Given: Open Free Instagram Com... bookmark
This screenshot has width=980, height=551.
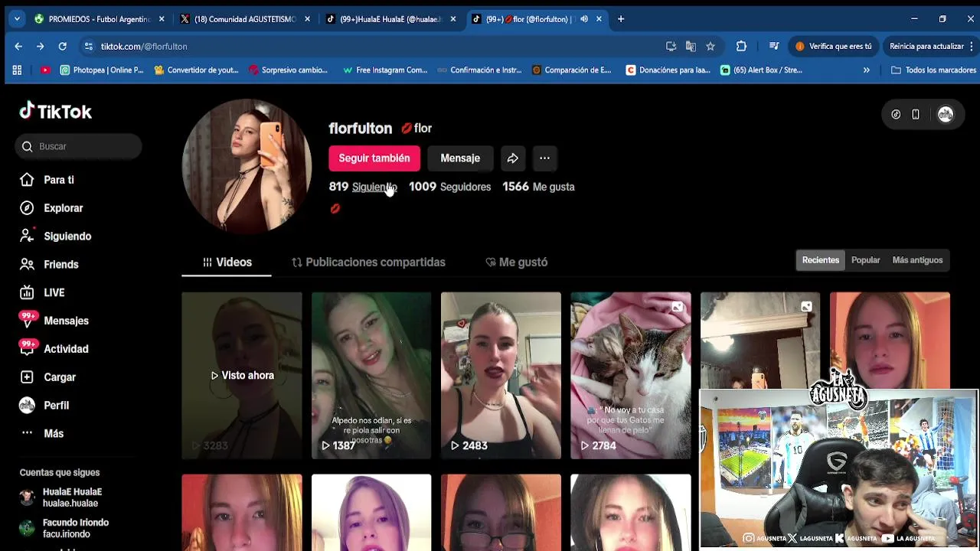Looking at the screenshot, I should [385, 70].
